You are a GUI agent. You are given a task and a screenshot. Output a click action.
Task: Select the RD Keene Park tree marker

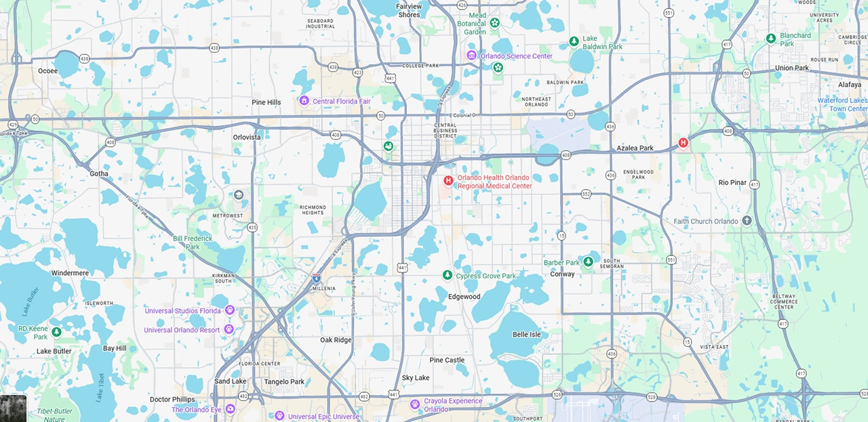[57, 332]
